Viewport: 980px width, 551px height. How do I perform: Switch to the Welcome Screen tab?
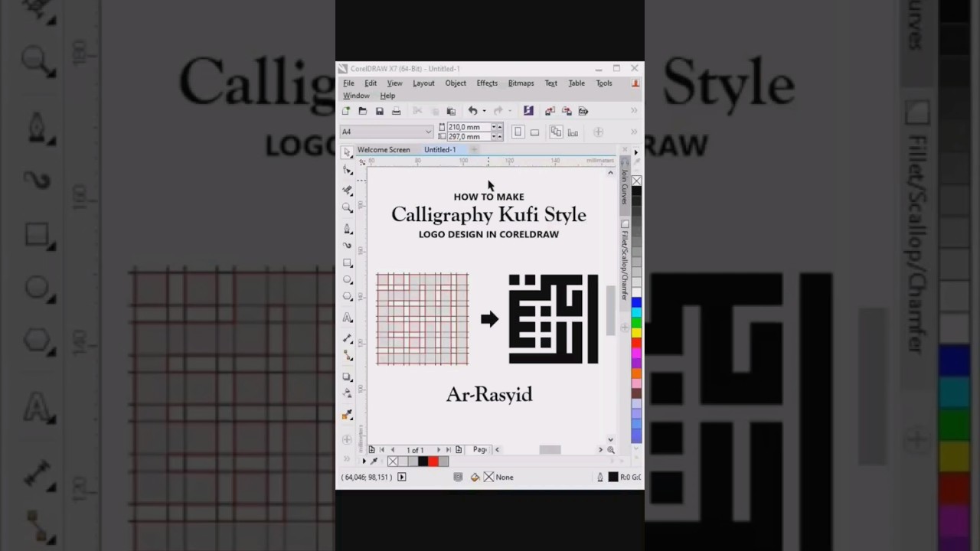tap(384, 150)
